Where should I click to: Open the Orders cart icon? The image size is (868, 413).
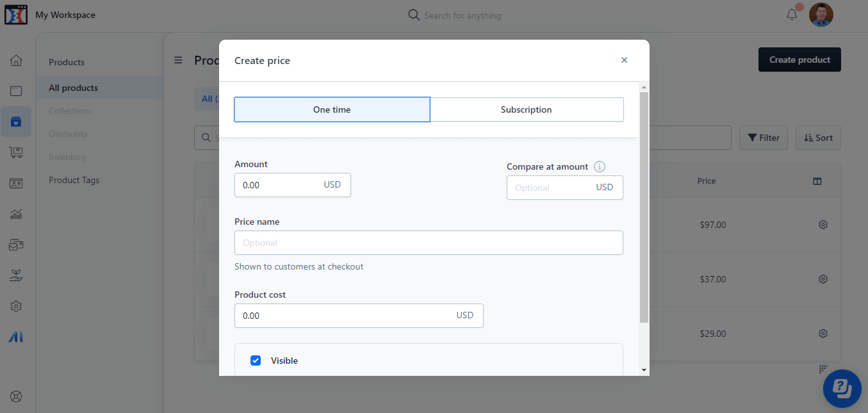[x=16, y=152]
